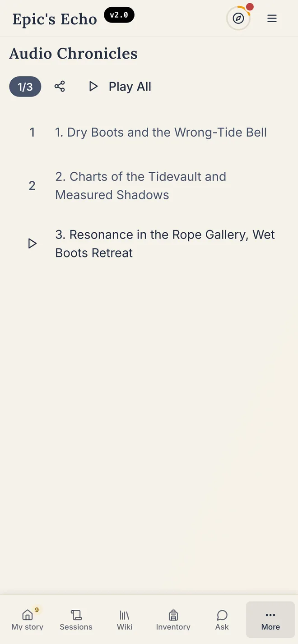This screenshot has width=298, height=644.
Task: Click the 1/3 progress badge
Action: 25,87
